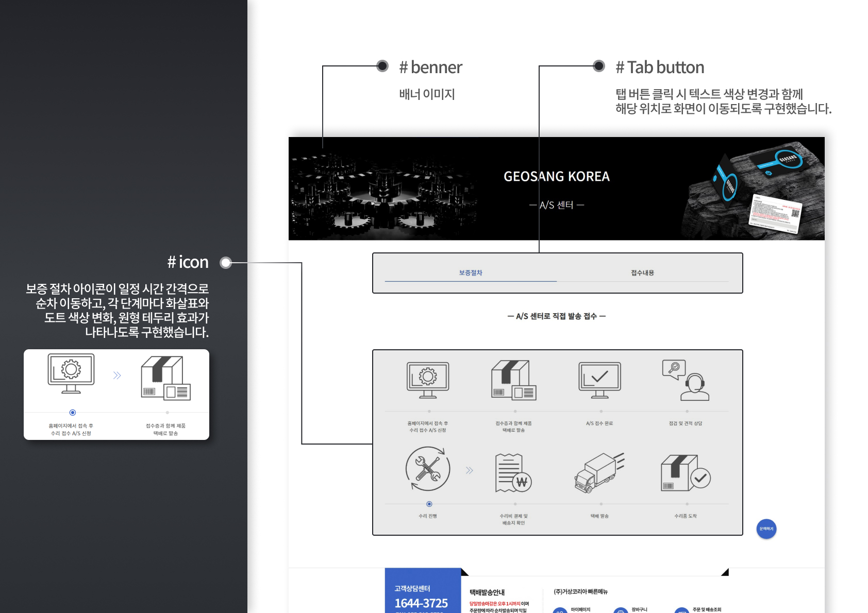The height and width of the screenshot is (613, 868).
Task: Open the 주문 및 배송조회 quick menu link
Action: tap(707, 609)
